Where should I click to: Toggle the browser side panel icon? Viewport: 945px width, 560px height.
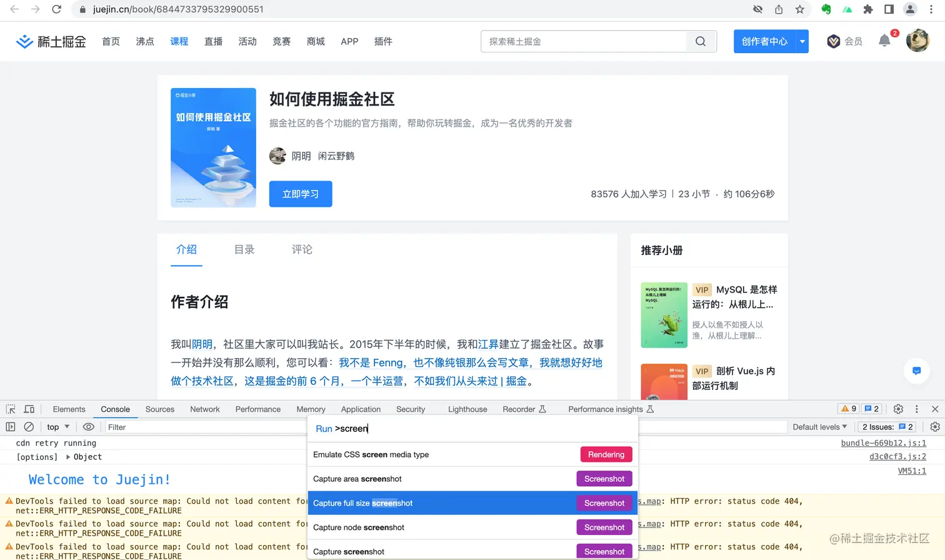click(x=889, y=9)
